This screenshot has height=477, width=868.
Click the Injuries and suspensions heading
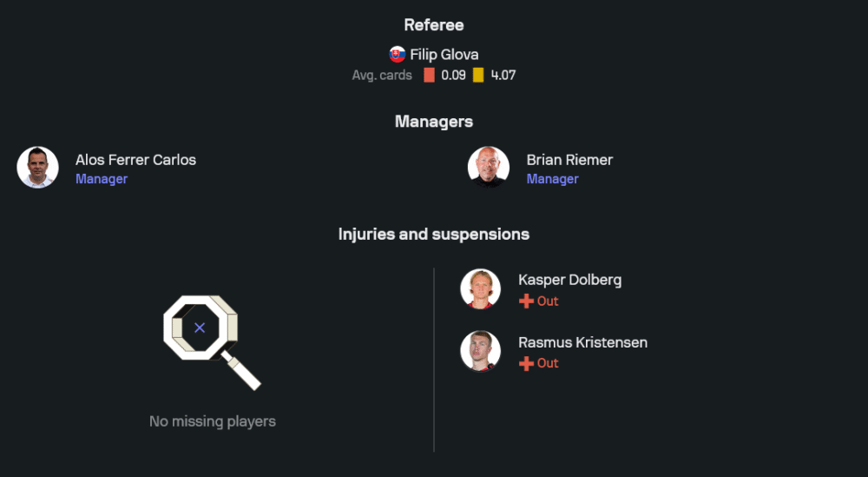tap(434, 235)
